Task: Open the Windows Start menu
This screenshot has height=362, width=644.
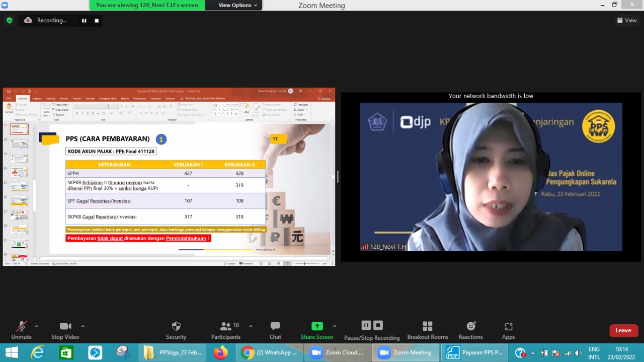Action: pos(11,352)
